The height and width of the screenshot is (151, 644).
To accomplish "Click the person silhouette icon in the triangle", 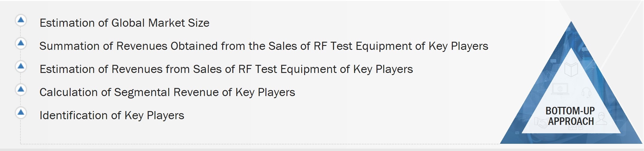I will tap(601, 118).
